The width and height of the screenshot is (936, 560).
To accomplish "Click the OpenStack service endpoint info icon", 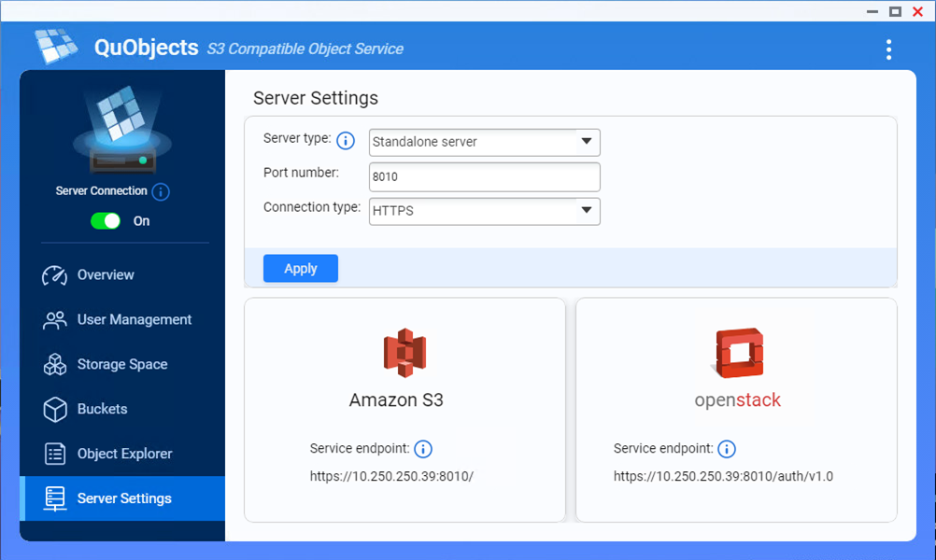I will point(727,449).
